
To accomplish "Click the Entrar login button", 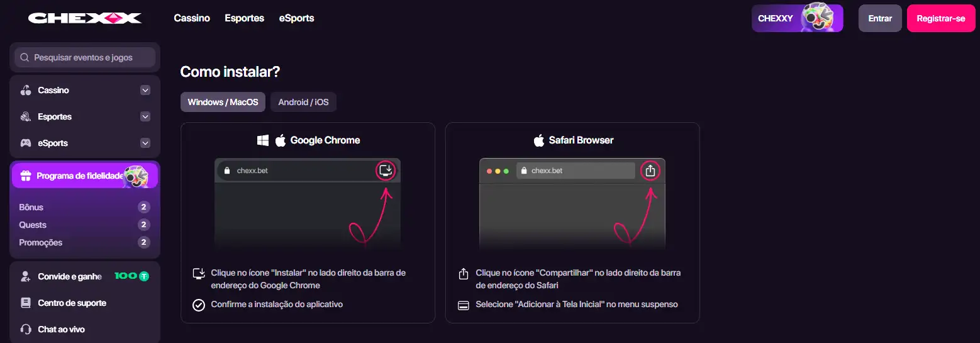I will (880, 18).
